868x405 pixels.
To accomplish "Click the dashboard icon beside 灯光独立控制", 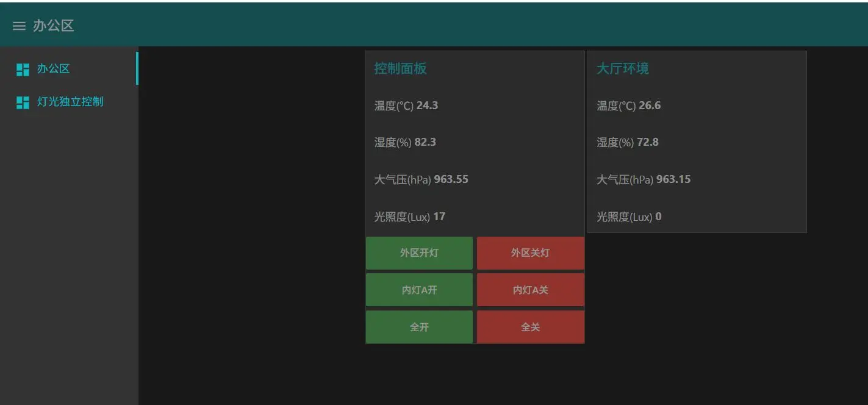I will [23, 102].
